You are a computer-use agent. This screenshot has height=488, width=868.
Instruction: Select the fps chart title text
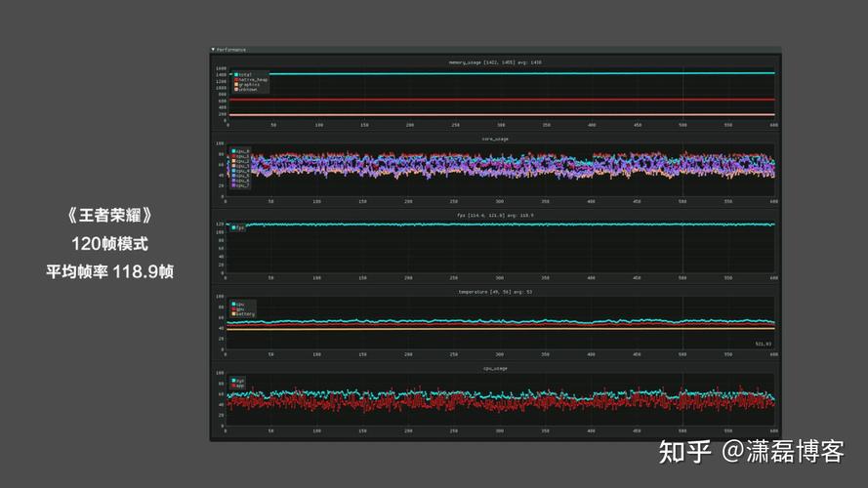click(x=495, y=216)
